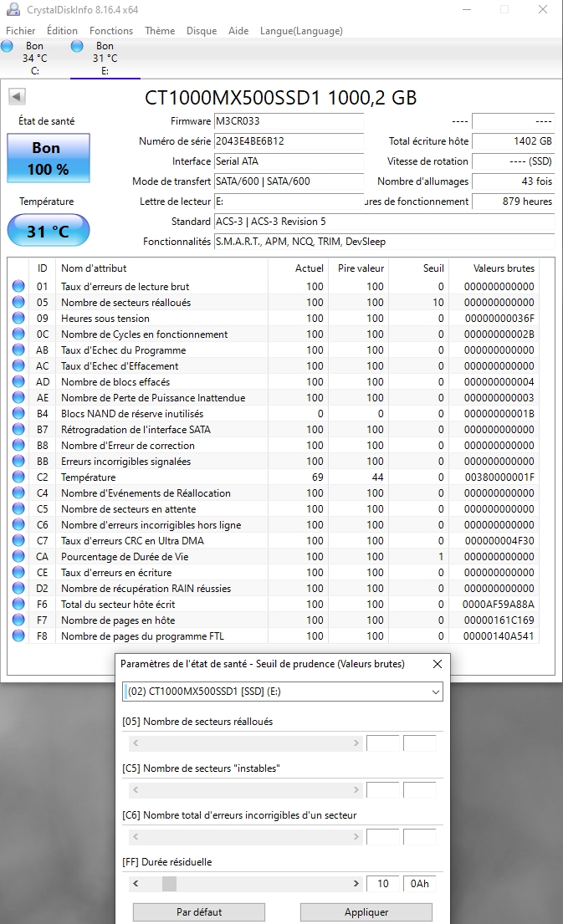Click status orb for C7 erreurs CRC Ultra DMA
The image size is (563, 924).
pyautogui.click(x=19, y=540)
